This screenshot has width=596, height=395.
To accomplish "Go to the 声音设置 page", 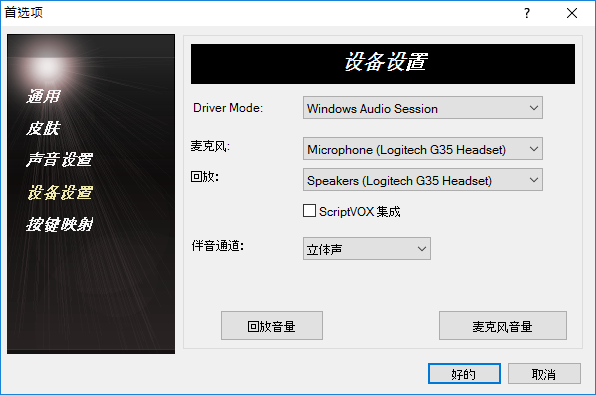I will tap(59, 160).
